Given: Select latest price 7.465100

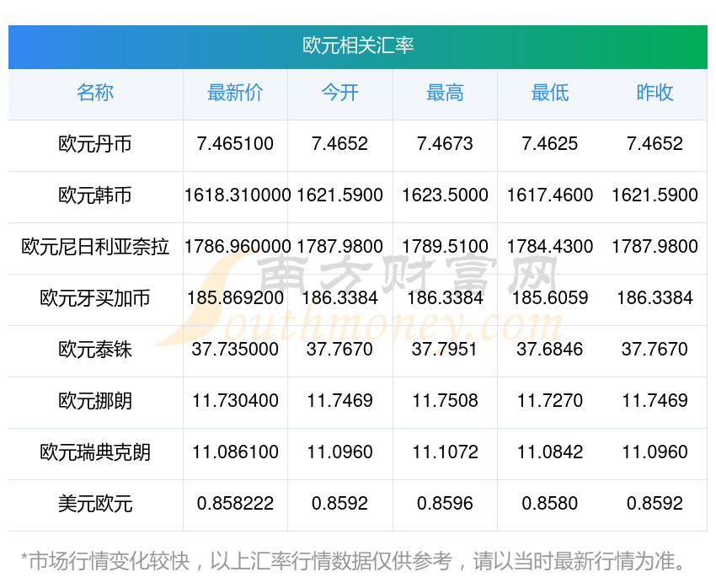Looking at the screenshot, I should (235, 144).
